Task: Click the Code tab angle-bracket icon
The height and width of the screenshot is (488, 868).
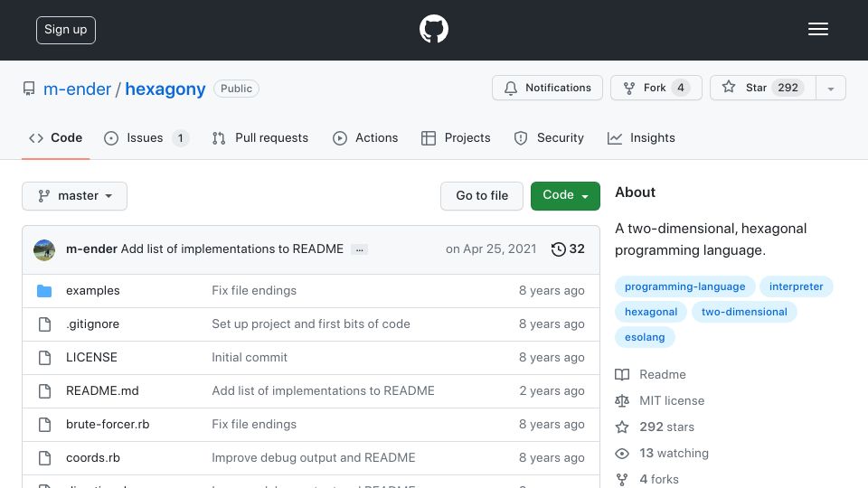Action: click(36, 137)
